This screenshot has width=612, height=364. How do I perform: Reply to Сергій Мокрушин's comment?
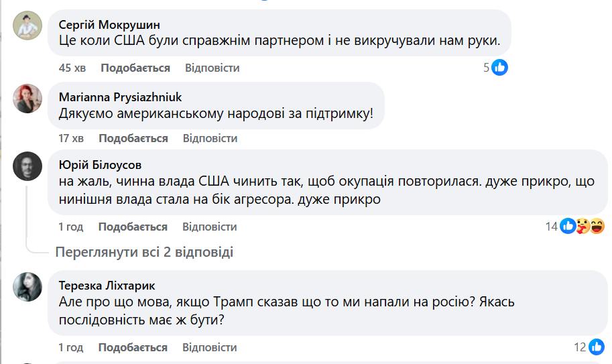coord(212,68)
